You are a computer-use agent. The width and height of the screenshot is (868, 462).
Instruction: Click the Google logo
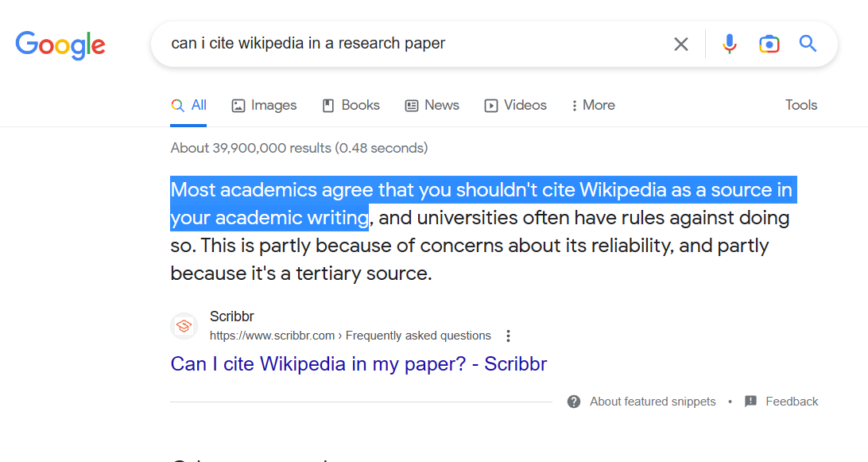point(60,45)
